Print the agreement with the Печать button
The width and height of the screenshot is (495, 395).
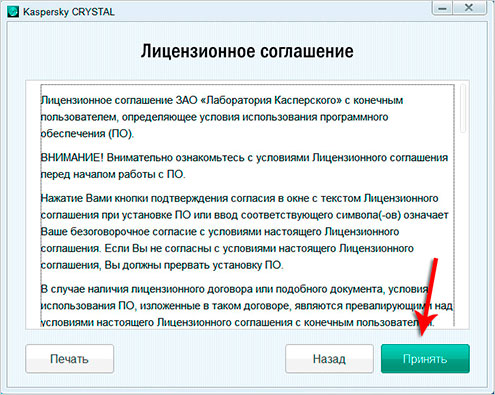tap(69, 359)
